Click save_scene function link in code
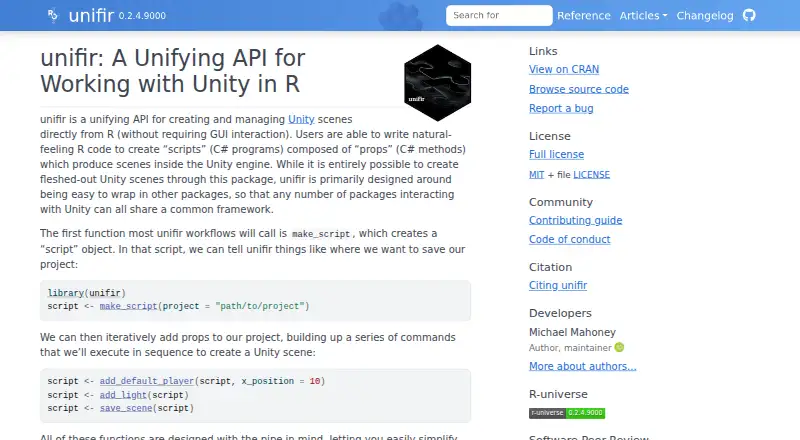The image size is (800, 440). [x=126, y=408]
